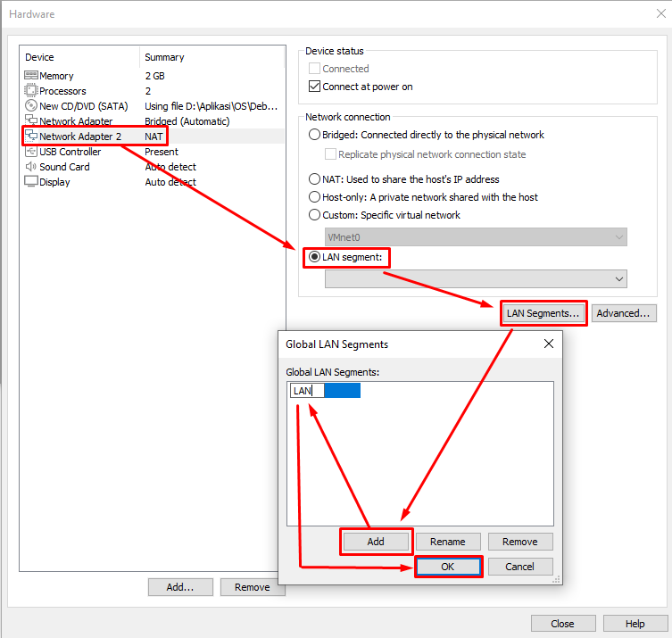Click the first Network Adapter icon

[x=31, y=121]
